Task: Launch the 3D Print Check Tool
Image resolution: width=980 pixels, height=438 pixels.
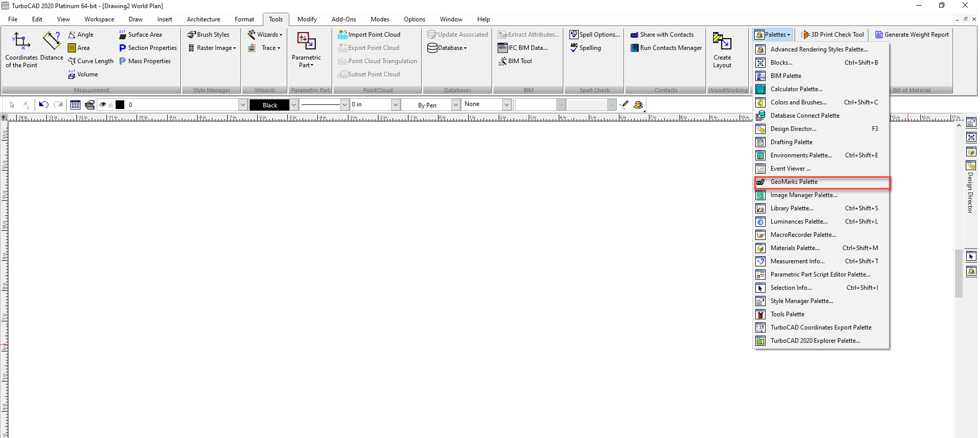Action: [x=833, y=35]
